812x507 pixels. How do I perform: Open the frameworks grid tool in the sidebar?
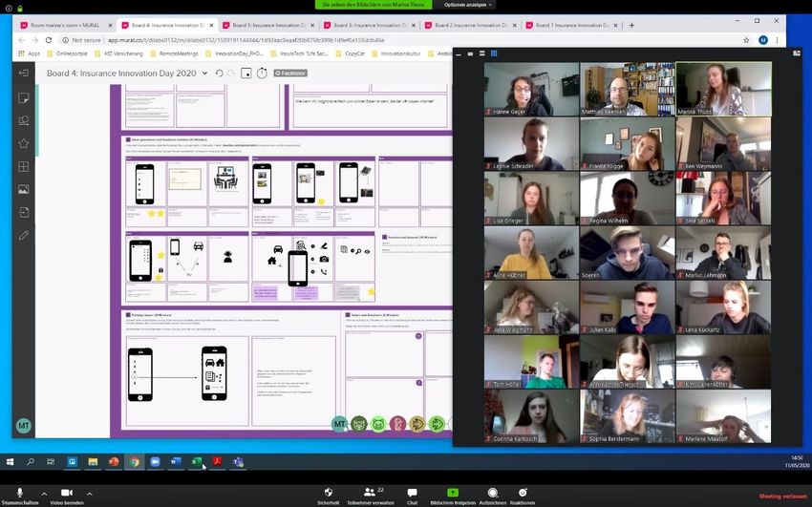[24, 166]
